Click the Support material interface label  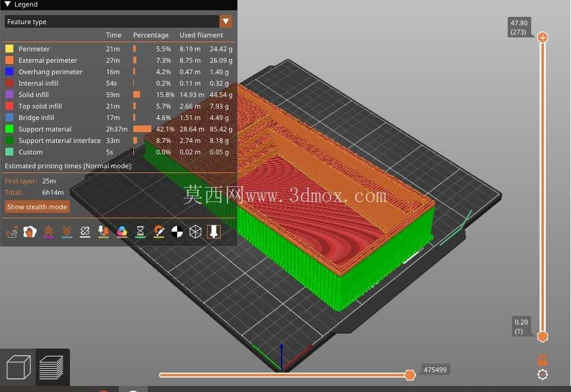pyautogui.click(x=59, y=141)
